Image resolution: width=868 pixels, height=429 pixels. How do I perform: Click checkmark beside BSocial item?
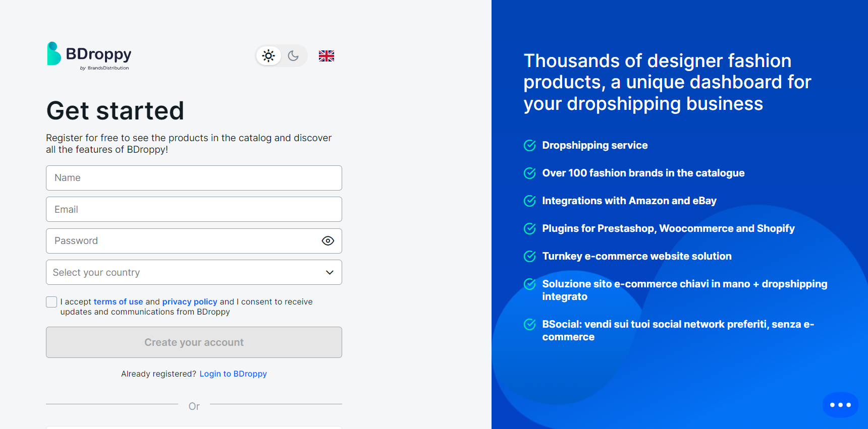tap(530, 325)
